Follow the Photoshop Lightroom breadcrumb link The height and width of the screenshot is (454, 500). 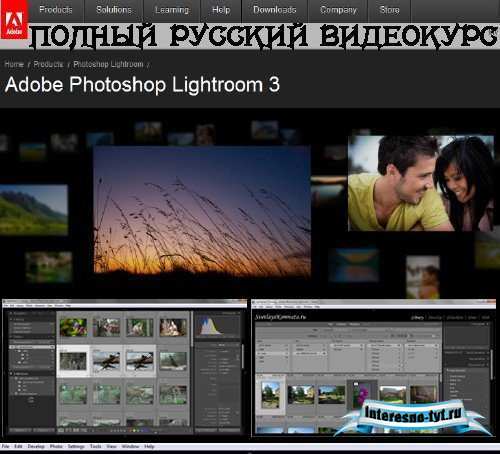[x=108, y=64]
